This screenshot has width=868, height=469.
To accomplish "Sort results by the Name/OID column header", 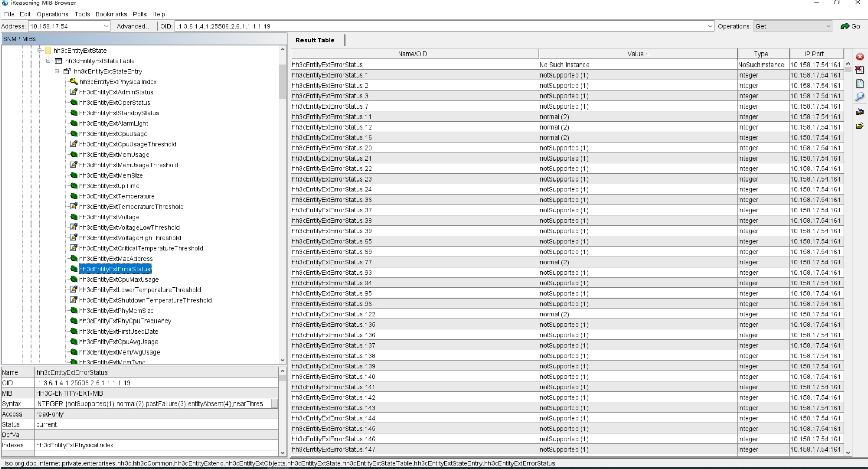I will (415, 54).
